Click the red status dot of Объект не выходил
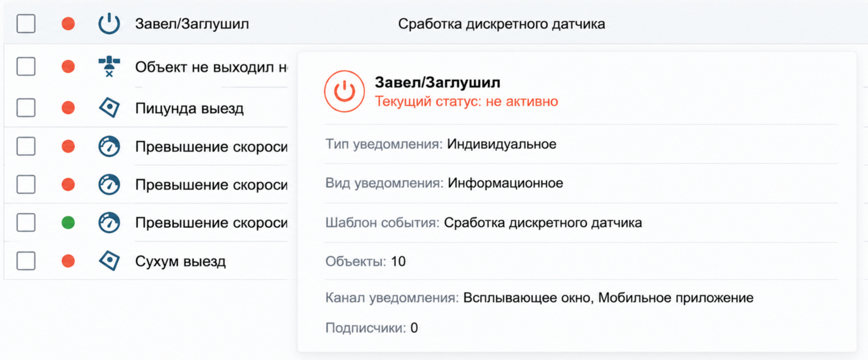This screenshot has height=360, width=868. coord(68,67)
